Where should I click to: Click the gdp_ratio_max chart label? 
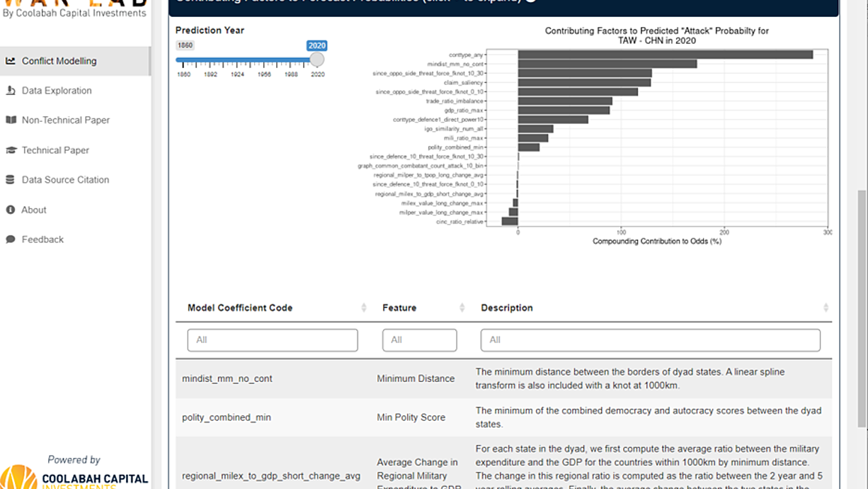tap(464, 111)
